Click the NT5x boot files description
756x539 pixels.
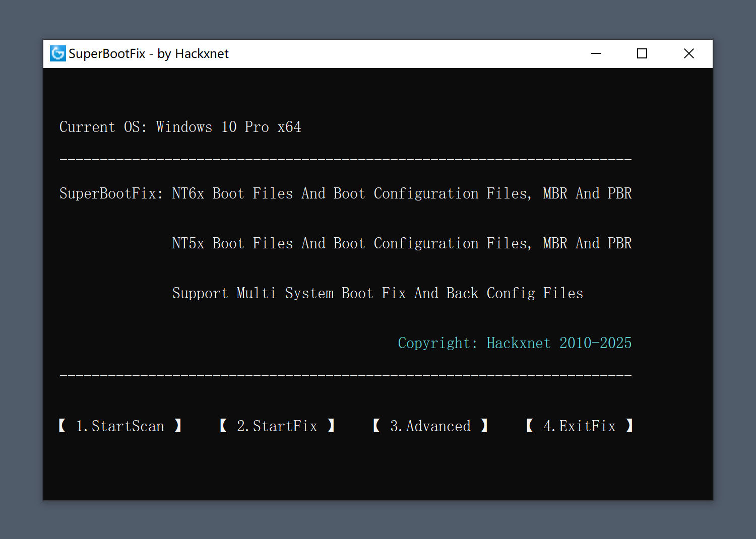(x=402, y=243)
